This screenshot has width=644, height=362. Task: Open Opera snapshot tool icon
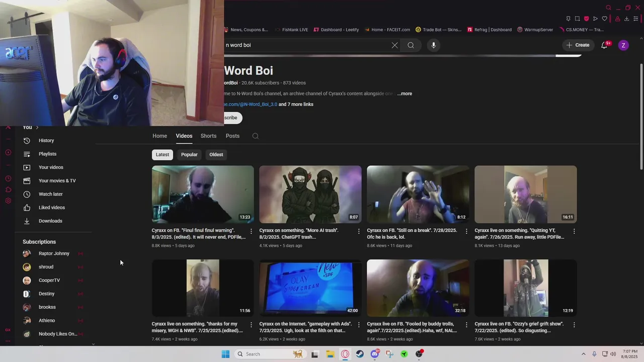click(578, 19)
